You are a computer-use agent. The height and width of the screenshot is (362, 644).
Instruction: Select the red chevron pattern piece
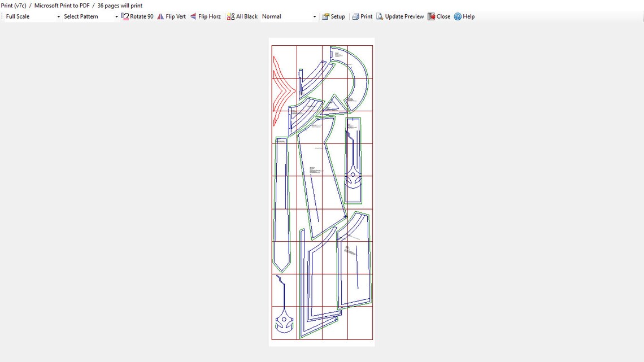pos(284,90)
